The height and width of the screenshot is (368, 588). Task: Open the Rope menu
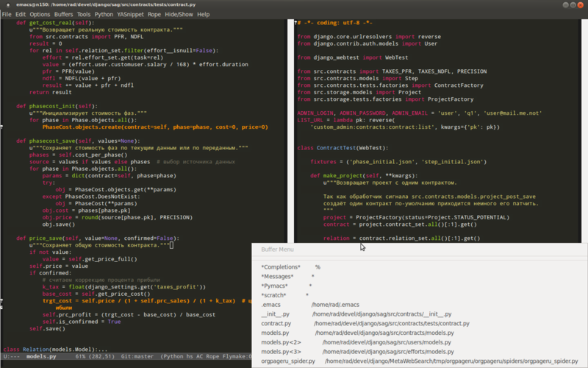click(x=154, y=14)
